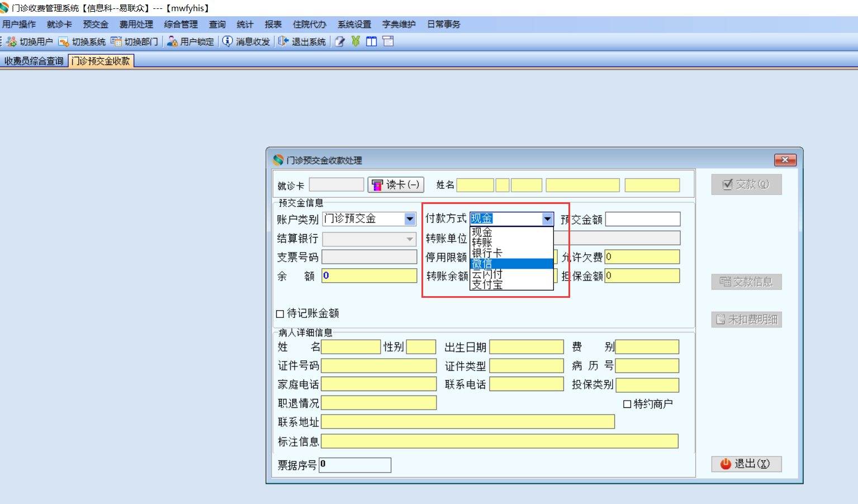Select 银行卡 in the payment method list
858x504 pixels.
click(511, 253)
